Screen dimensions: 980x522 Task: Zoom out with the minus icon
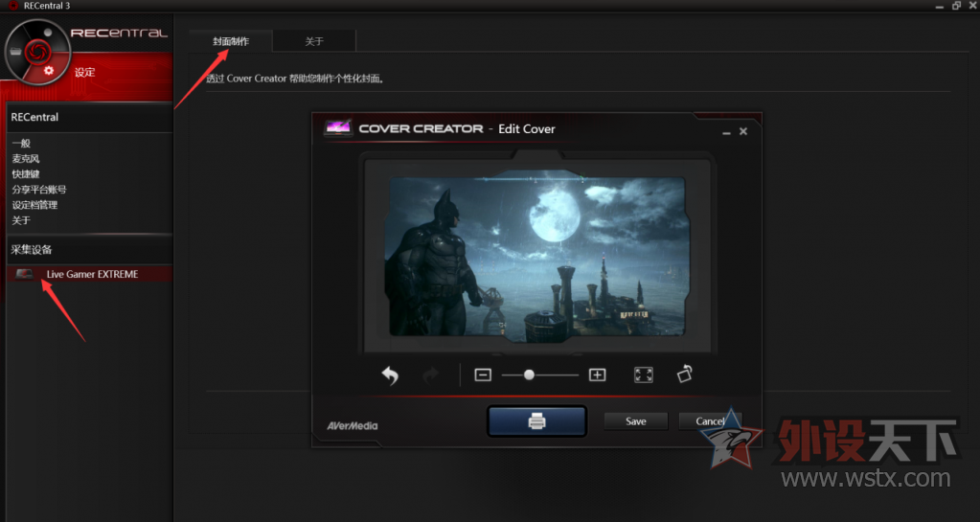point(483,374)
